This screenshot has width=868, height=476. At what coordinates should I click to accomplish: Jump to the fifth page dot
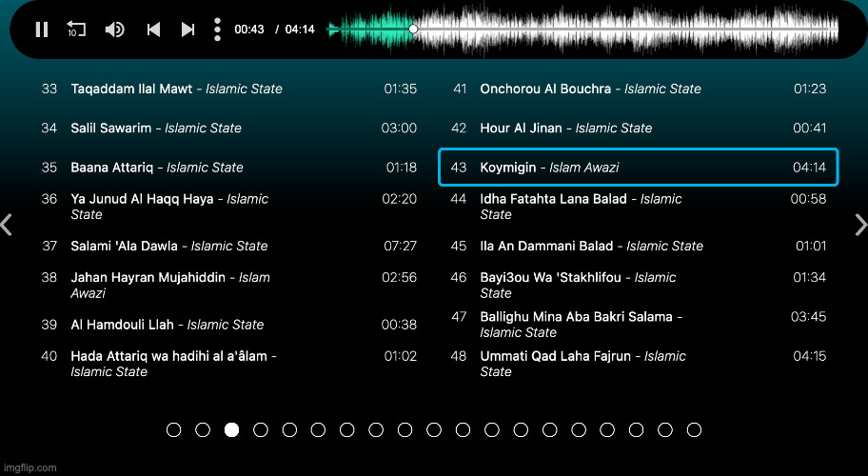point(289,430)
